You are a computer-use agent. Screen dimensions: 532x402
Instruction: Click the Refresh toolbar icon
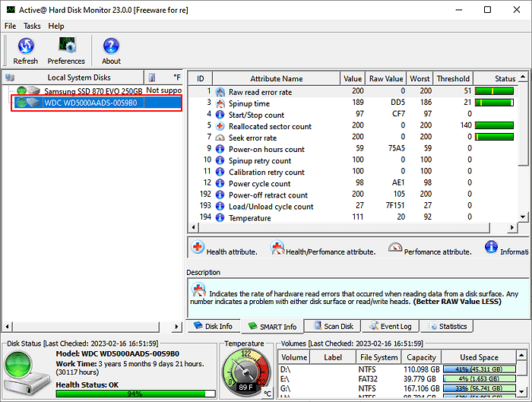tap(25, 51)
